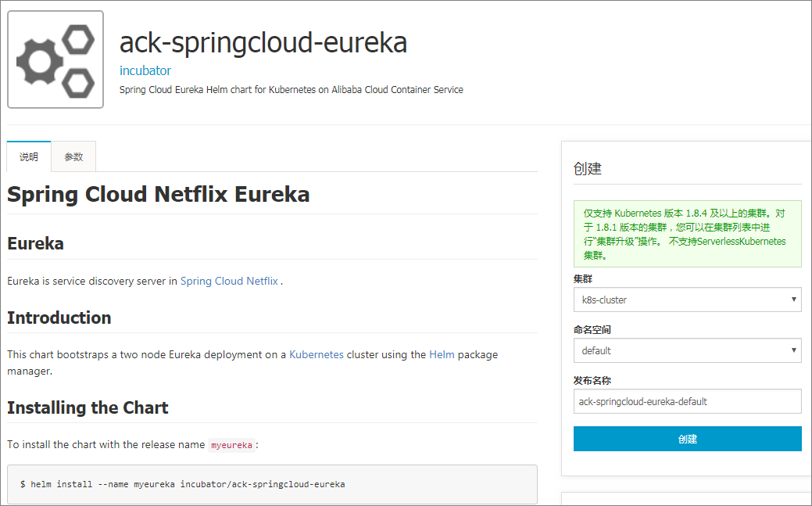Click the helm install command code block
Image resolution: width=812 pixels, height=506 pixels.
pyautogui.click(x=273, y=484)
